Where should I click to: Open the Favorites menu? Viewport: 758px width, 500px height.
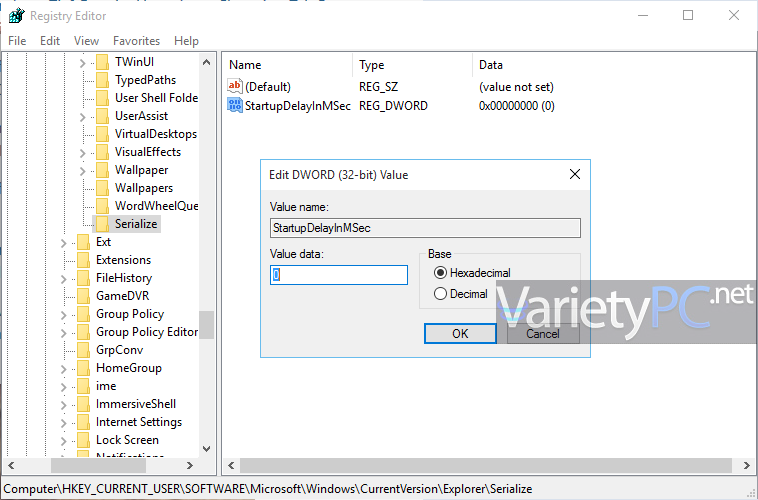(x=136, y=41)
